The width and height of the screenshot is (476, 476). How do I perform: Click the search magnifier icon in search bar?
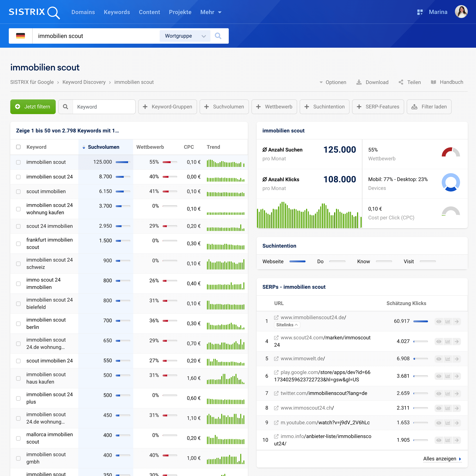coord(218,36)
